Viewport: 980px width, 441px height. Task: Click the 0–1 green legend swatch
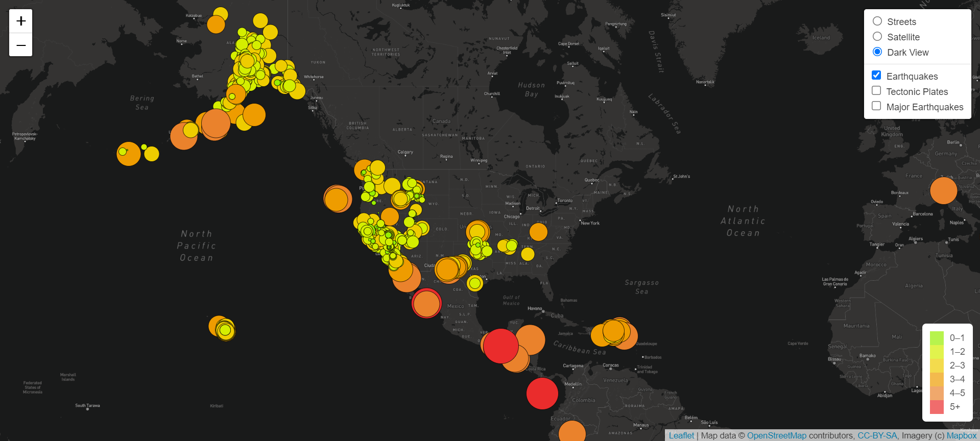point(937,338)
